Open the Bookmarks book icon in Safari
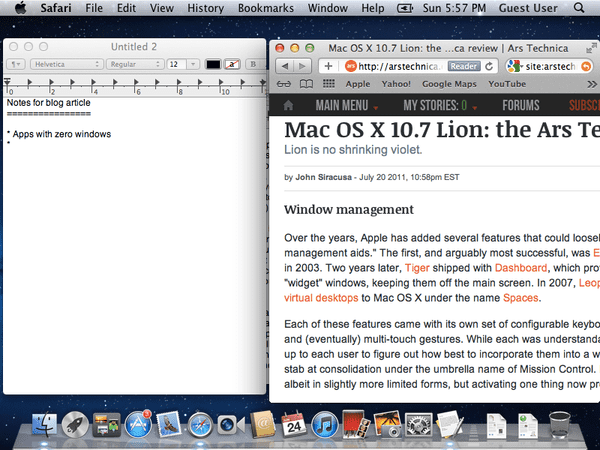This screenshot has width=600, height=450. coord(306,84)
